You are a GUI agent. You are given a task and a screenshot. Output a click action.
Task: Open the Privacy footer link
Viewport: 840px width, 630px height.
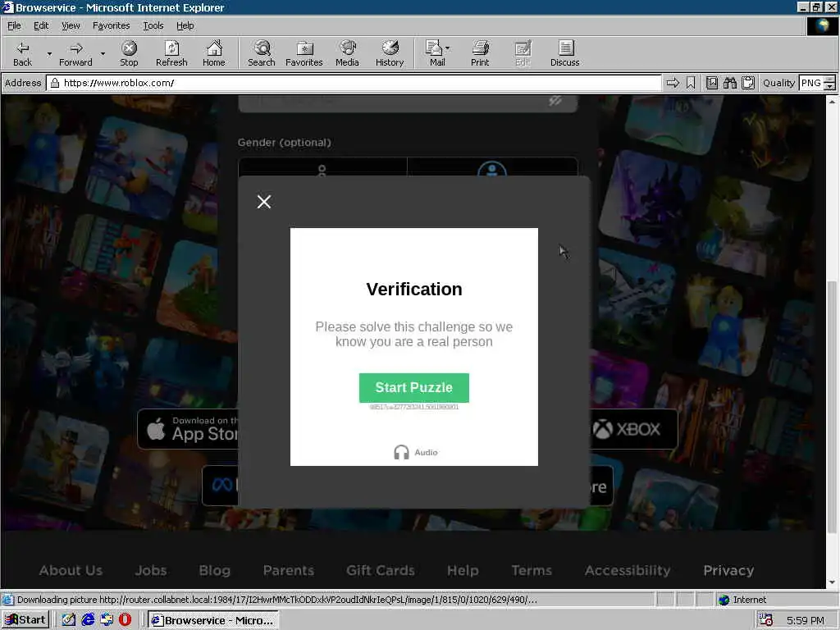pos(728,571)
